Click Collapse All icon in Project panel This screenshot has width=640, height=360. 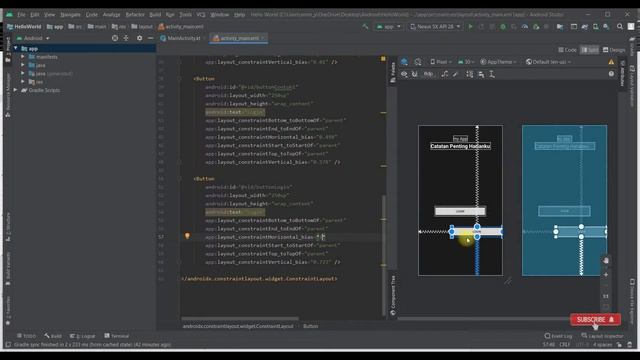pos(126,38)
